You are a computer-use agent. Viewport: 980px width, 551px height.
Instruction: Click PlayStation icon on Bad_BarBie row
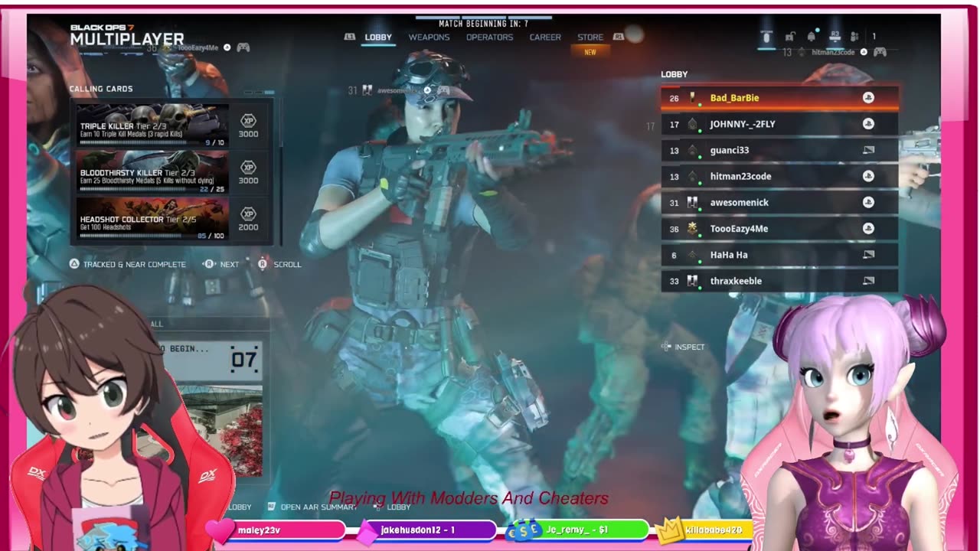coord(868,98)
